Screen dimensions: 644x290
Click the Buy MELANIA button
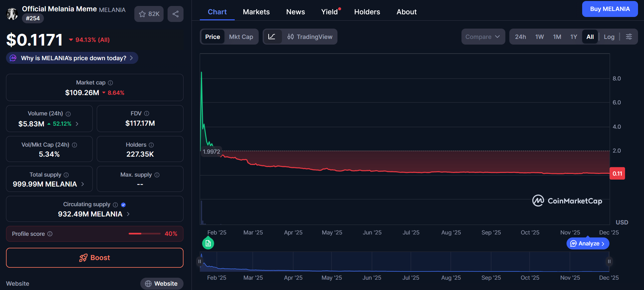coord(610,9)
